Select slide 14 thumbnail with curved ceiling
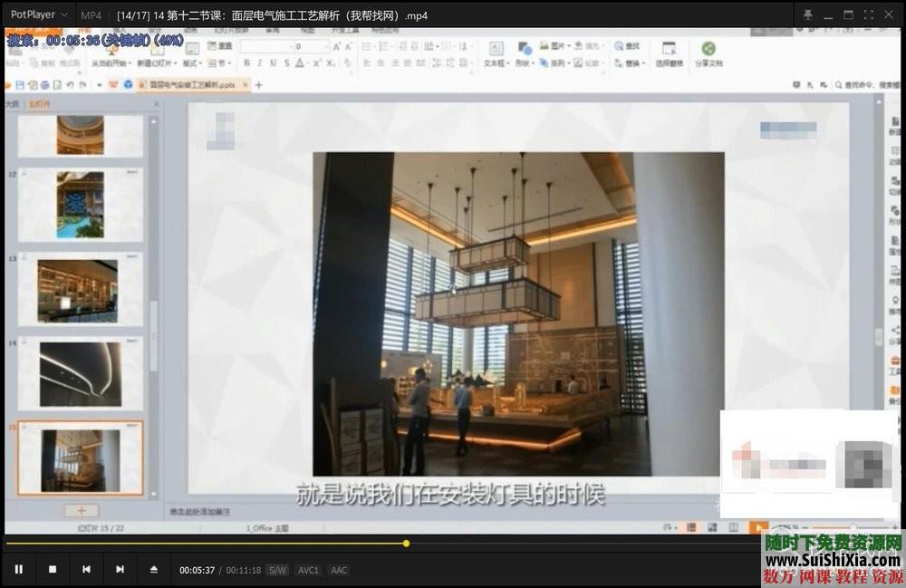 click(x=80, y=373)
